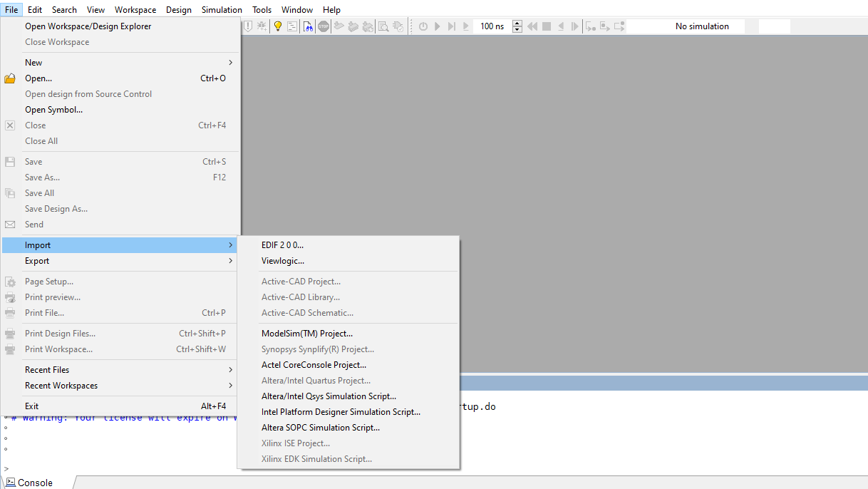Open the View menu
This screenshot has height=489, width=868.
point(95,10)
